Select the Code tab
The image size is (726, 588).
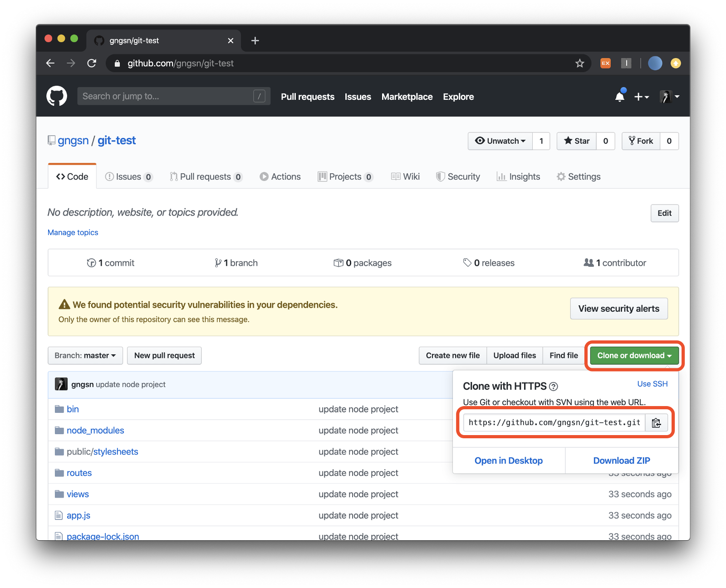click(x=72, y=176)
